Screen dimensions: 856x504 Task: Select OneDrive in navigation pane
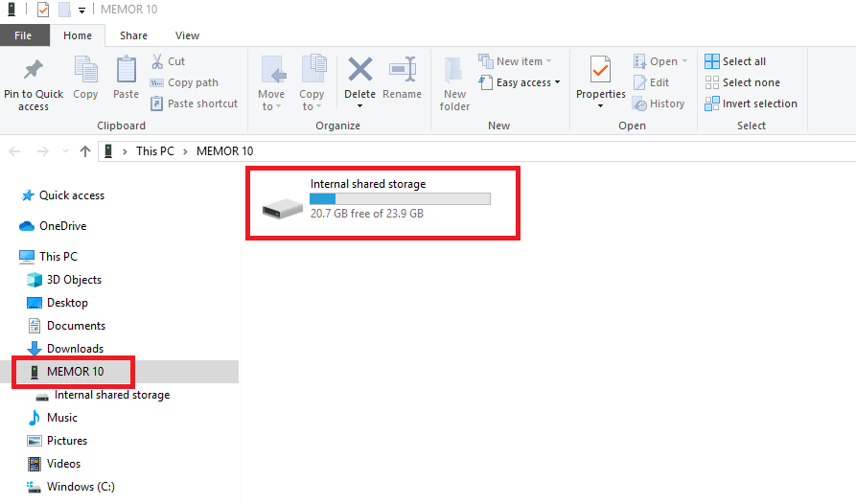[53, 226]
